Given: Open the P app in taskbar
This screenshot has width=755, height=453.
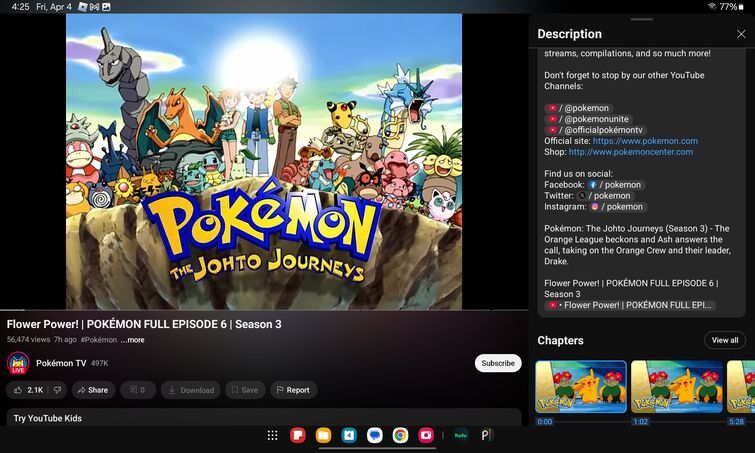Looking at the screenshot, I should 486,436.
